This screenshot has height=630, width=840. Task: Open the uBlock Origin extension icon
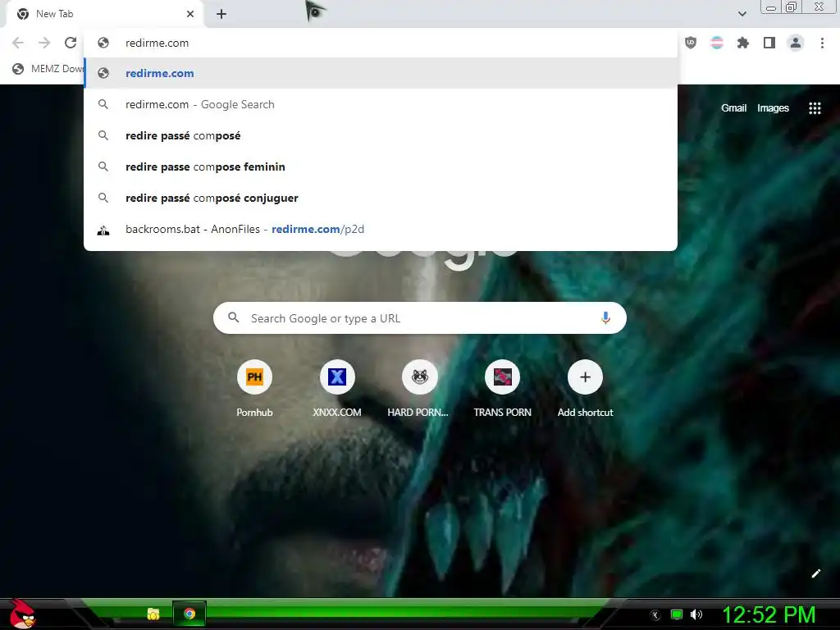tap(691, 43)
